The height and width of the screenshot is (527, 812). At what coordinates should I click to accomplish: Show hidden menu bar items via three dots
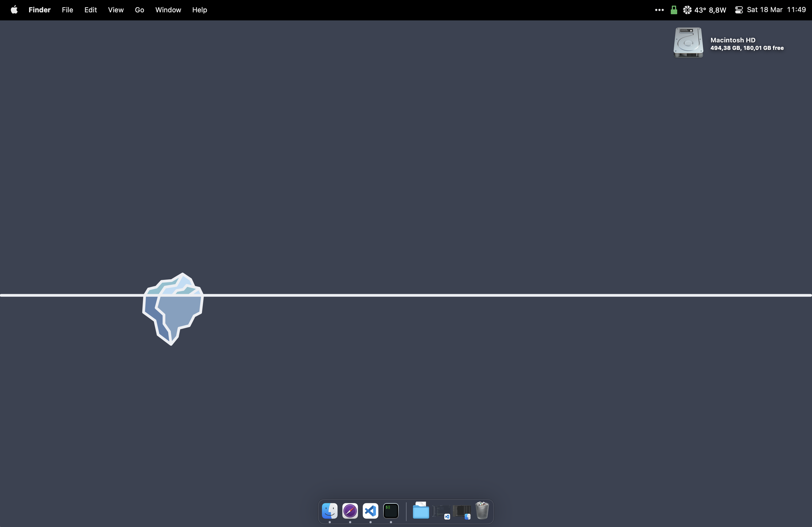pyautogui.click(x=659, y=10)
